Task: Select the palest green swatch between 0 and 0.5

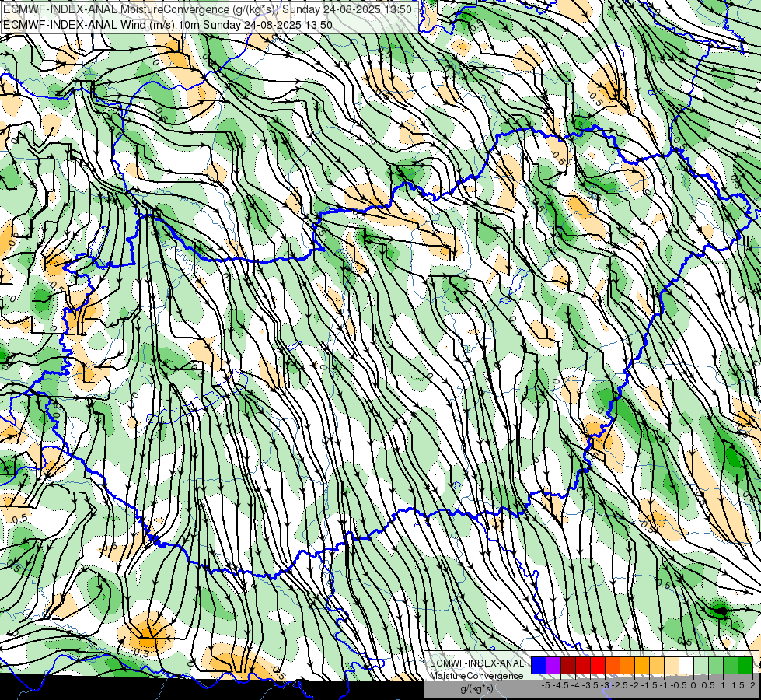Action: pos(701,666)
